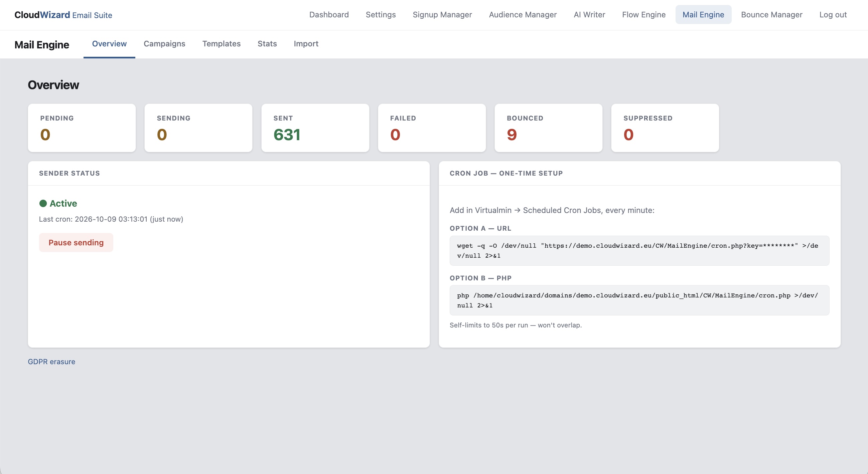Screen dimensions: 868x474
Task: Open Bounce Manager
Action: point(772,14)
